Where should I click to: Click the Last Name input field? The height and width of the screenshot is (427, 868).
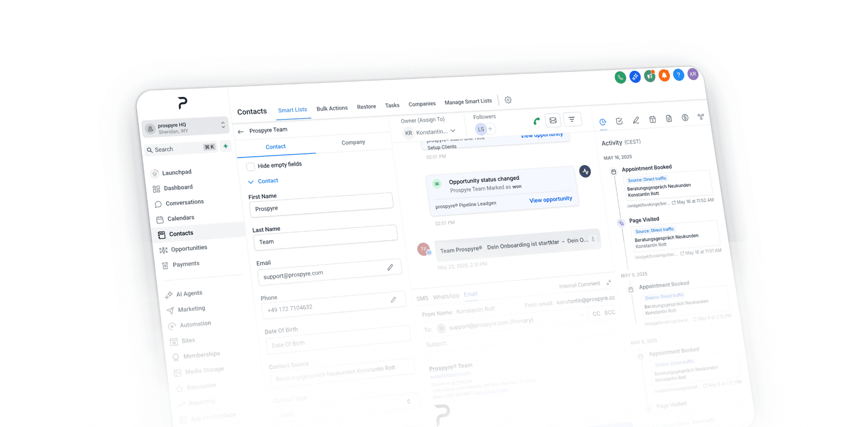[x=325, y=237]
